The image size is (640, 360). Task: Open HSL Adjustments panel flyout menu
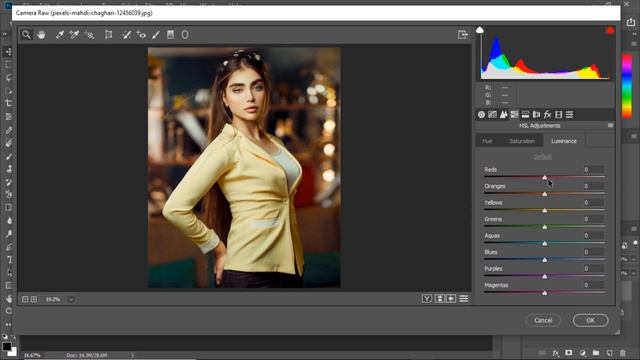610,125
